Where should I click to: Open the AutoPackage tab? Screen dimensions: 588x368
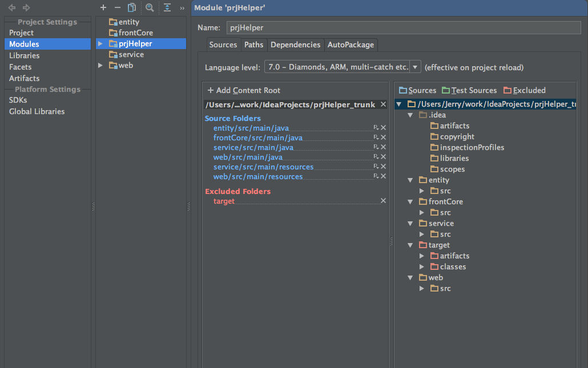[x=351, y=45]
